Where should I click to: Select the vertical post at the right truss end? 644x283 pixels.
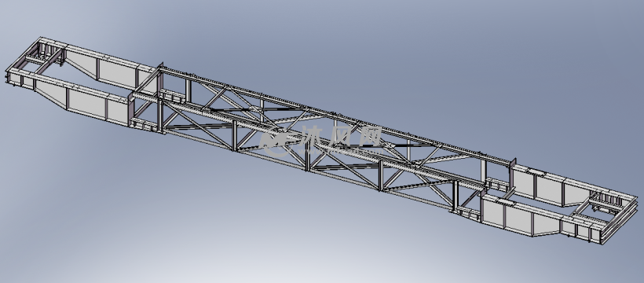pyautogui.click(x=455, y=197)
